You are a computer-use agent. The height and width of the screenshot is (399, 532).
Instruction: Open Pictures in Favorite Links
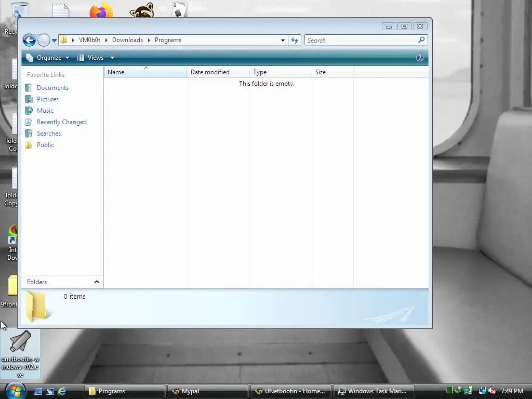(48, 99)
